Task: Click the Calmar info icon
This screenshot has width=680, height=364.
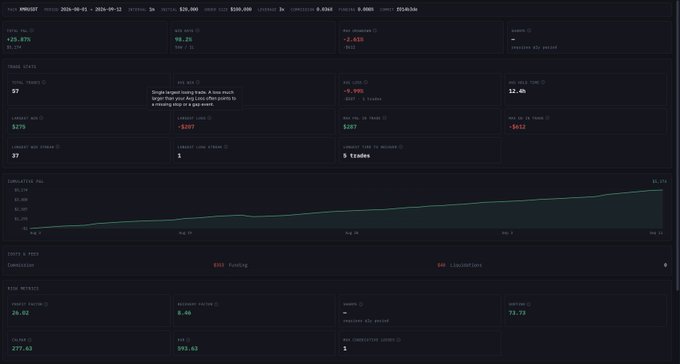Action: [x=29, y=340]
